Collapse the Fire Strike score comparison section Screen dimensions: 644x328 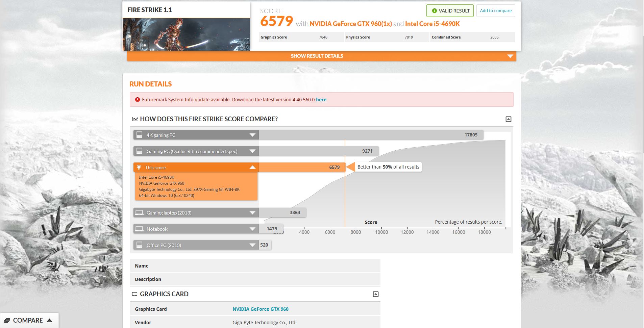pos(508,119)
